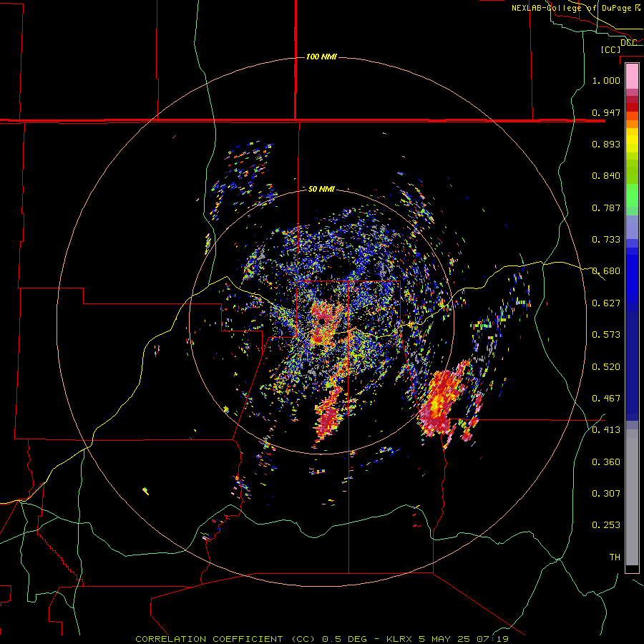Pick the large gray segment of the color scale
The image size is (644, 644).
click(632, 497)
